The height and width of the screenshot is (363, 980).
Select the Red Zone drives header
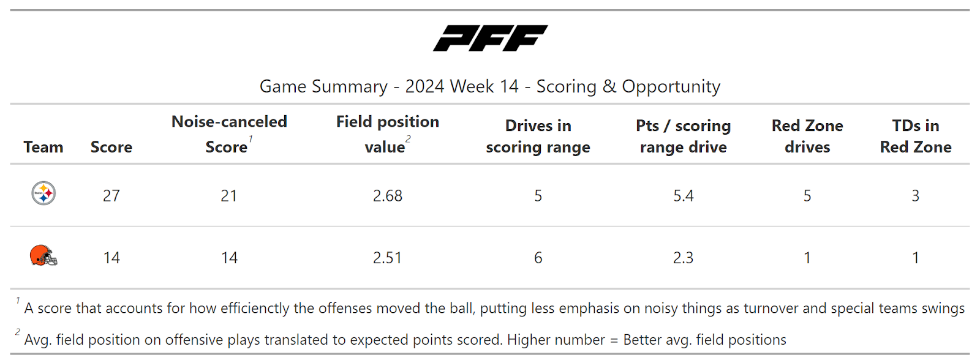click(807, 136)
